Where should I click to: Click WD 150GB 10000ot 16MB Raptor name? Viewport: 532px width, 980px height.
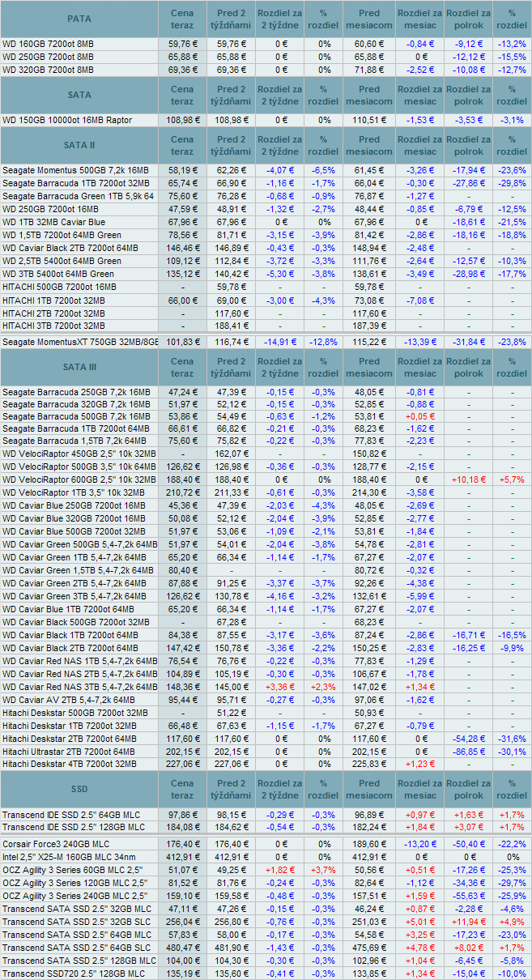pyautogui.click(x=67, y=120)
